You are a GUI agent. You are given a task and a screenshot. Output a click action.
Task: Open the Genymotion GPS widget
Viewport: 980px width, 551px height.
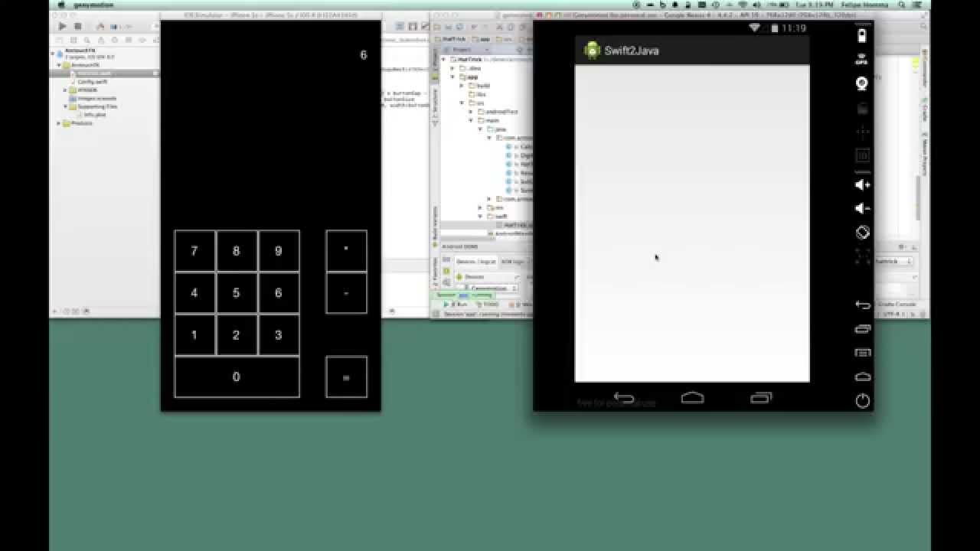point(862,59)
